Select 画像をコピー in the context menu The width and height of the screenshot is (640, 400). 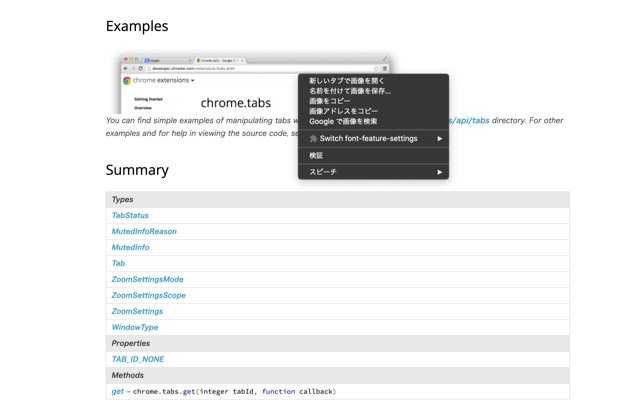(x=331, y=101)
